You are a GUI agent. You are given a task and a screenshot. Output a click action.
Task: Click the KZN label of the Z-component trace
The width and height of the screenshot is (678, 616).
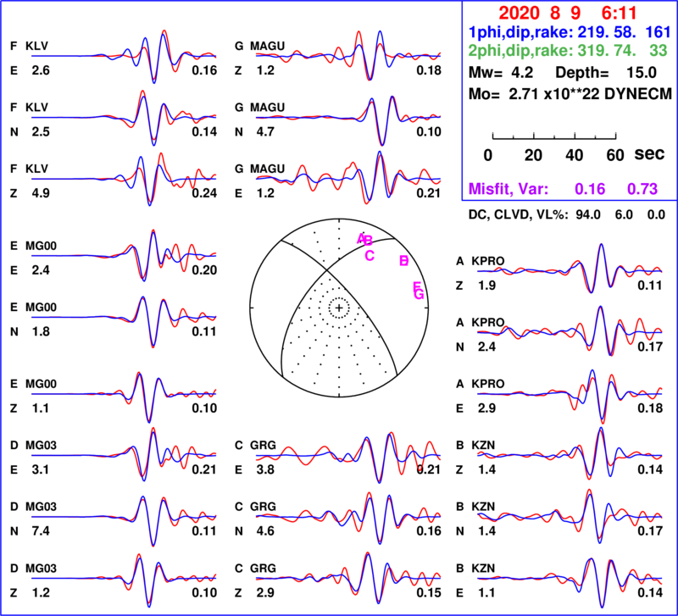click(x=483, y=445)
